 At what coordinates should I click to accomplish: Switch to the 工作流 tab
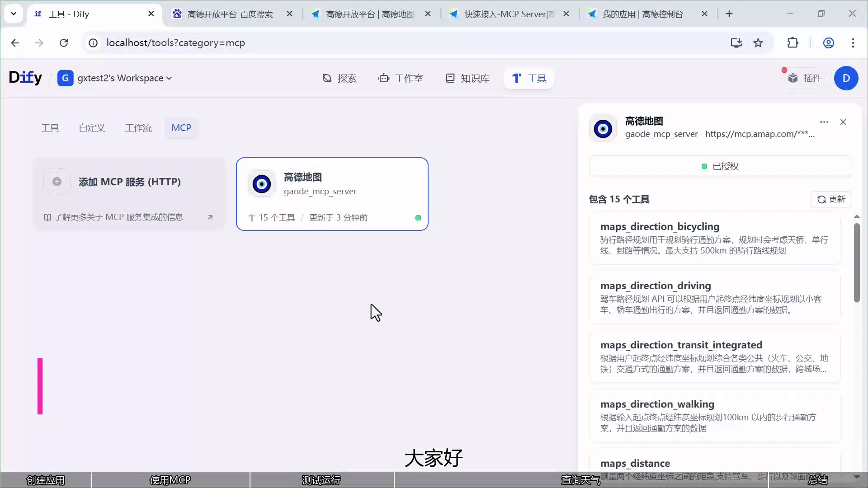click(x=138, y=128)
